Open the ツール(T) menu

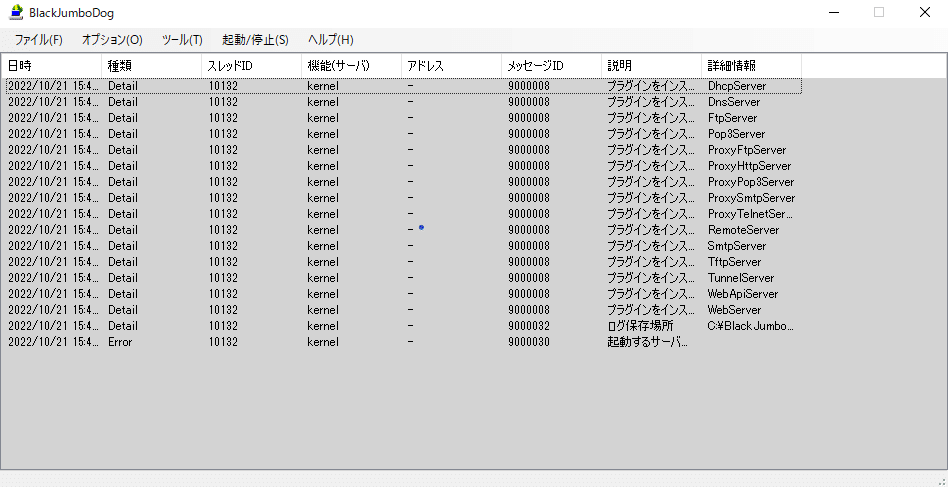(x=182, y=40)
